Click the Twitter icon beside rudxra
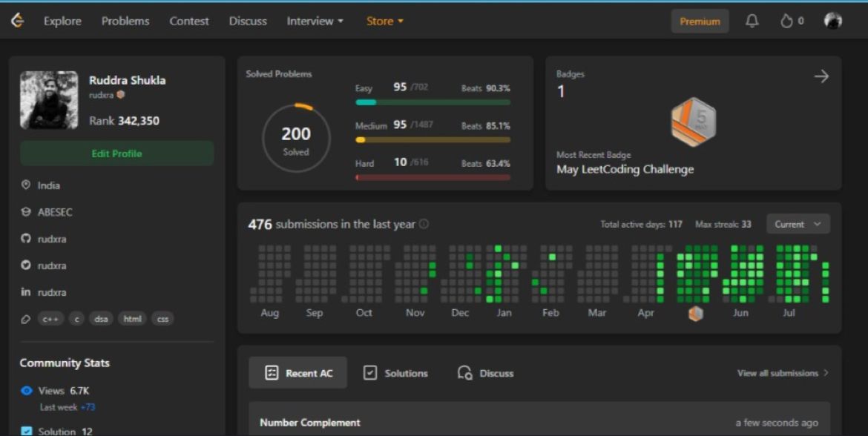This screenshot has width=868, height=436. click(x=25, y=265)
